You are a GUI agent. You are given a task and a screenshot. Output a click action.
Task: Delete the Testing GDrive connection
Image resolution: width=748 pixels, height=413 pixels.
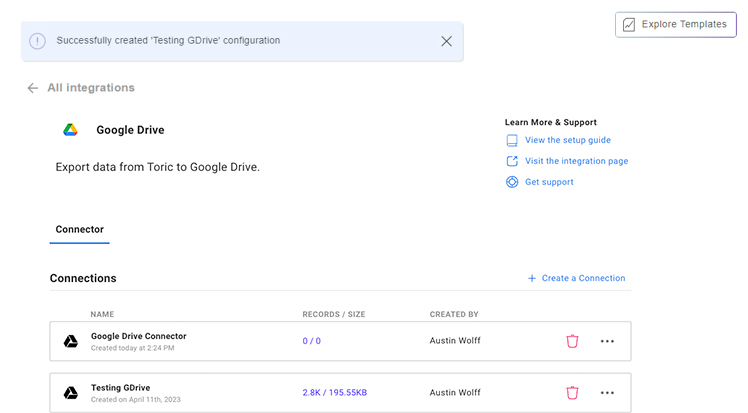(x=572, y=392)
